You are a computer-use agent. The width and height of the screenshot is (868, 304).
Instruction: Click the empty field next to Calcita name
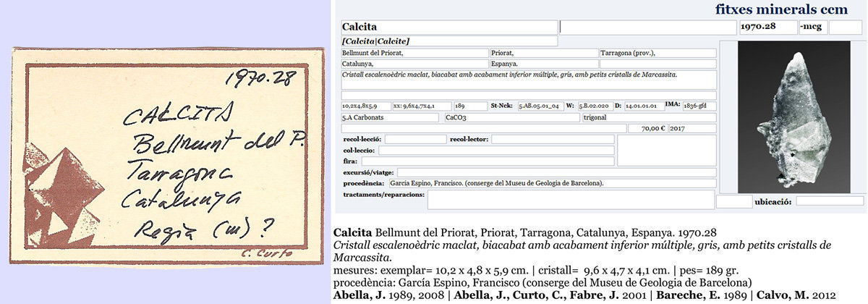coord(647,28)
